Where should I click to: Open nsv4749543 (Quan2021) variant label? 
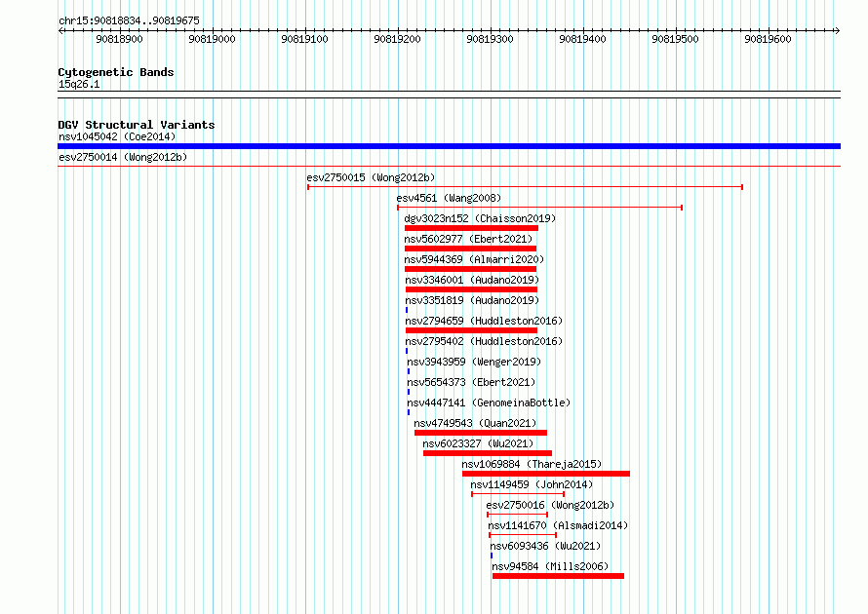(x=475, y=423)
